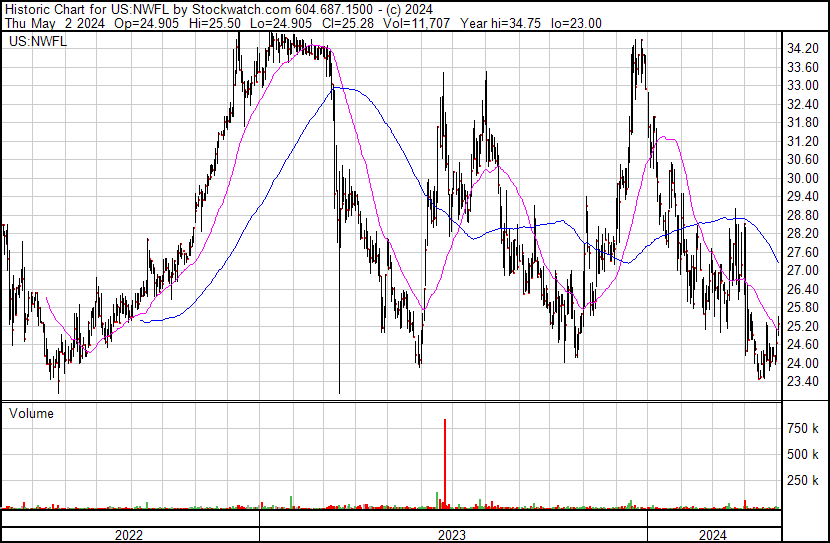Viewport: 830px width, 543px height.
Task: Click the Vol=11,707 volume value
Action: point(416,23)
